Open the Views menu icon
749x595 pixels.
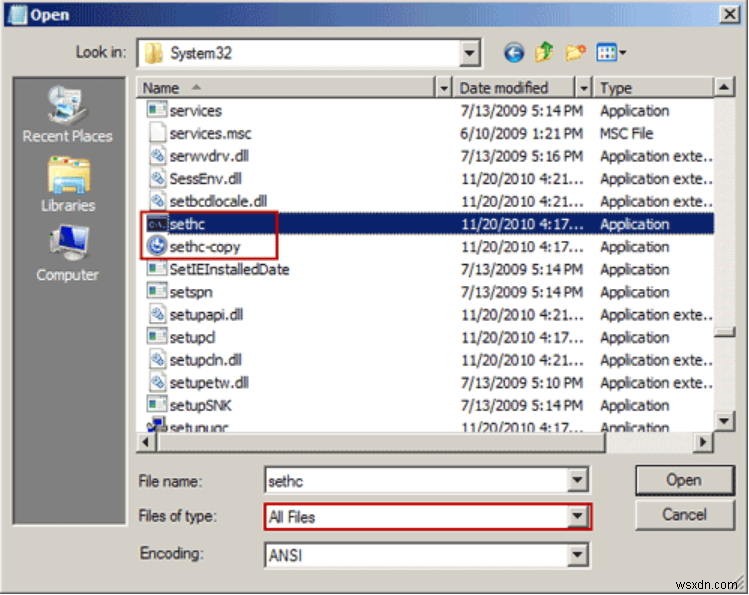(x=611, y=52)
